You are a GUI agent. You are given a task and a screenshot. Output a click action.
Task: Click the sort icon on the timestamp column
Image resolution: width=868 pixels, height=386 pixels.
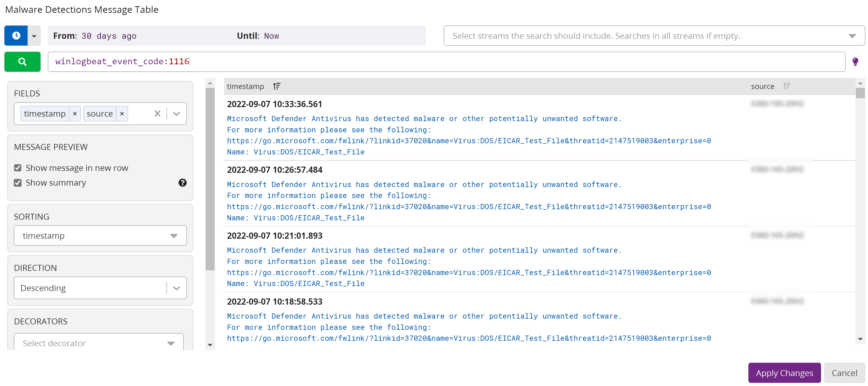click(x=276, y=86)
